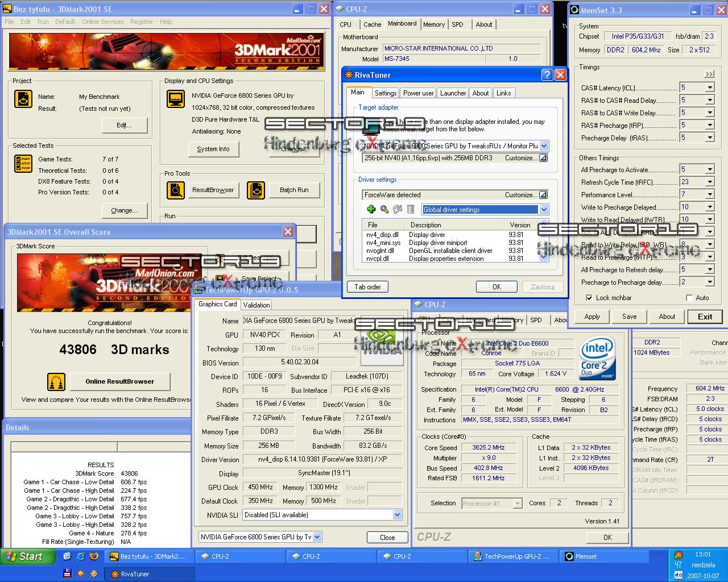
Task: Toggle the Lock mchbar checkbox in MemSet
Action: tap(589, 298)
